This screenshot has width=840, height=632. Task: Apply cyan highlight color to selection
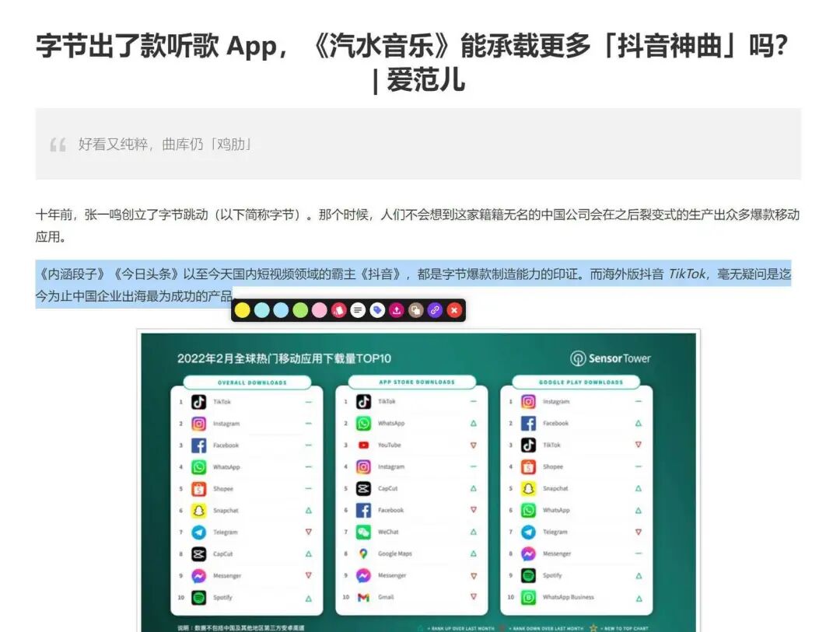click(x=261, y=310)
